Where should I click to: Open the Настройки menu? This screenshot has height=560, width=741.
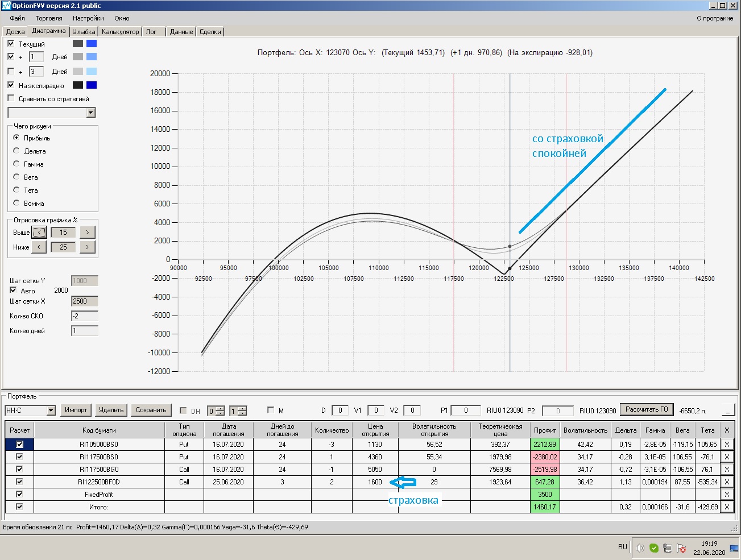tap(88, 18)
